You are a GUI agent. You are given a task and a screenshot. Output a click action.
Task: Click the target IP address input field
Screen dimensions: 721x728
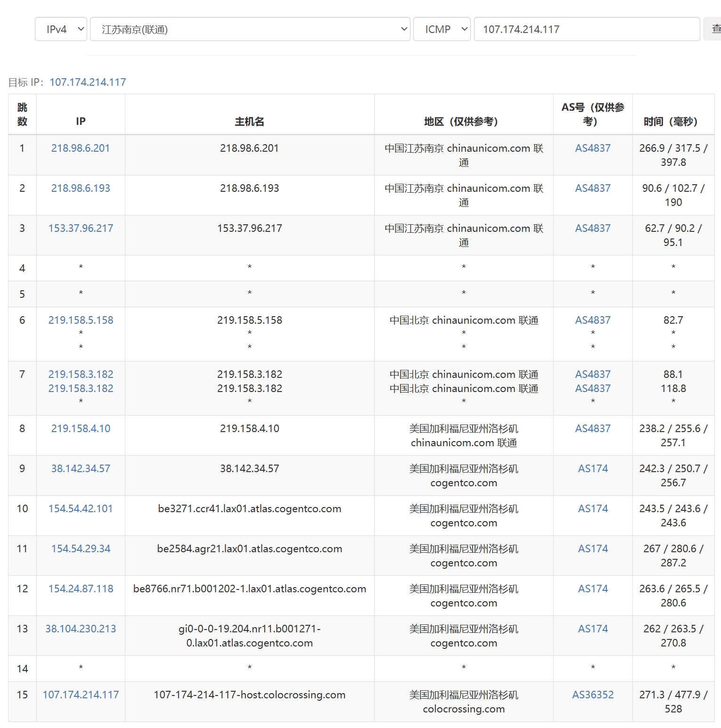(x=586, y=29)
